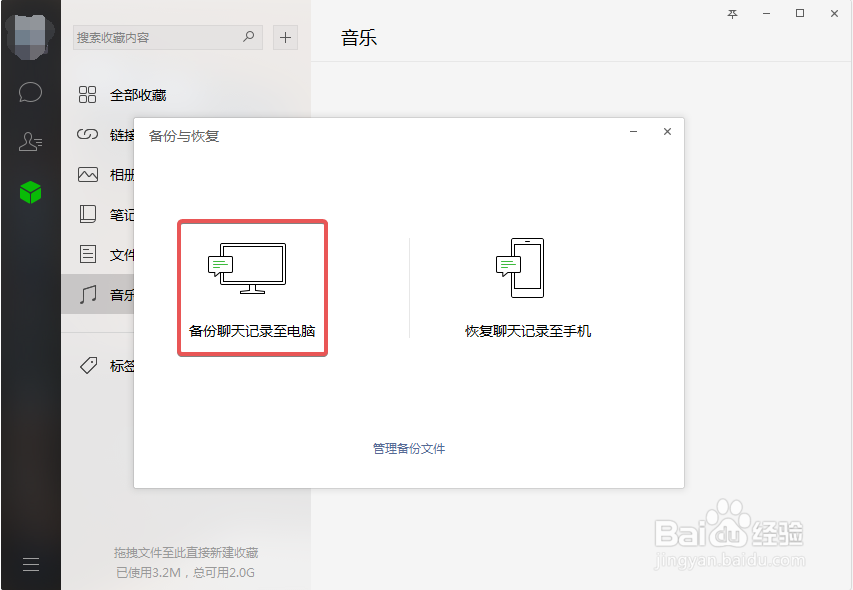Screen dimensions: 853x590
Task: Open the chats speech bubble icon
Action: [30, 92]
